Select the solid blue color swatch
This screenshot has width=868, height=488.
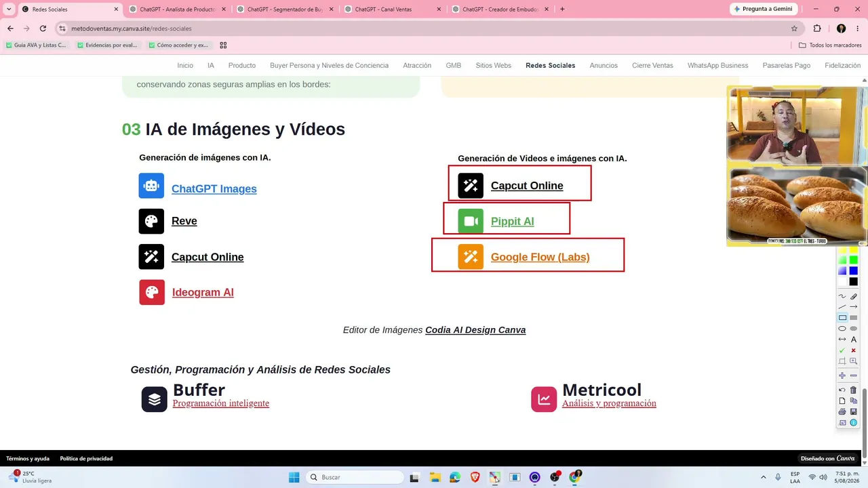click(854, 271)
